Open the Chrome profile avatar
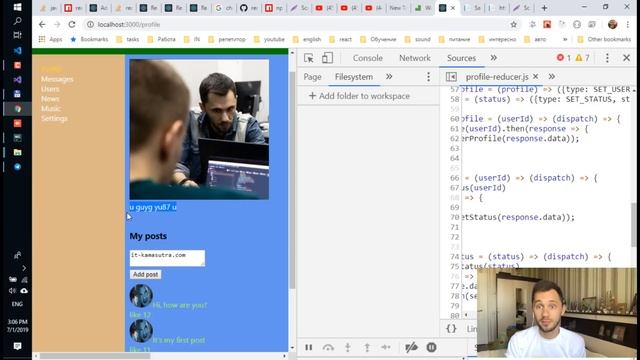This screenshot has width=640, height=360. tap(612, 24)
